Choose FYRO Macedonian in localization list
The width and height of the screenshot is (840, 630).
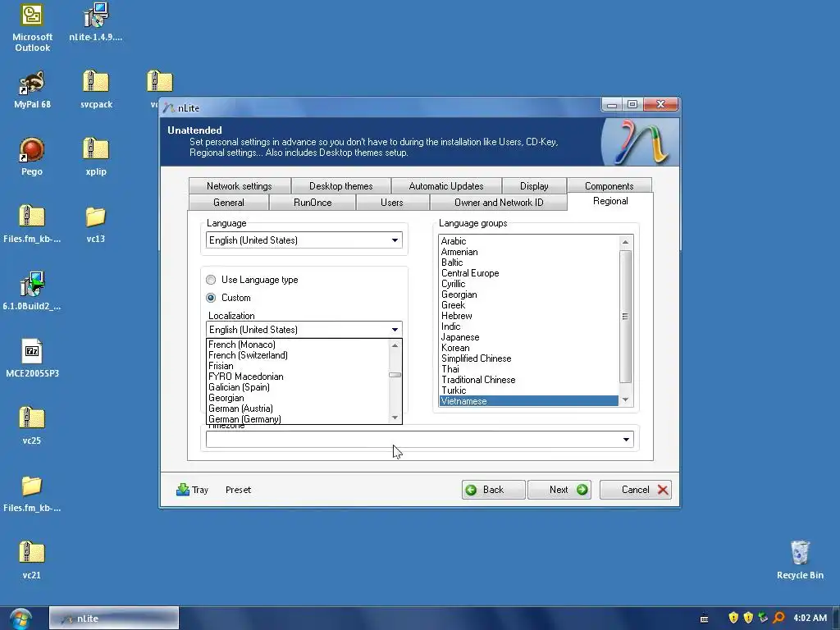click(x=297, y=377)
